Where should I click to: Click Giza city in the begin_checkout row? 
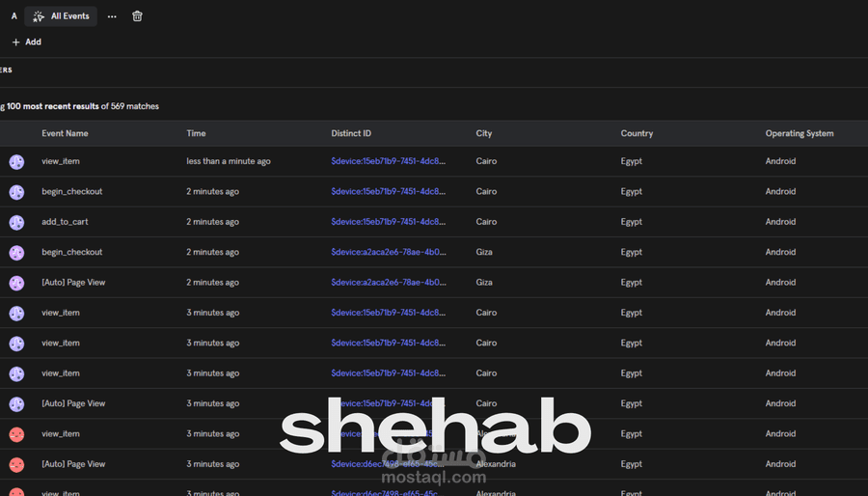coord(484,252)
